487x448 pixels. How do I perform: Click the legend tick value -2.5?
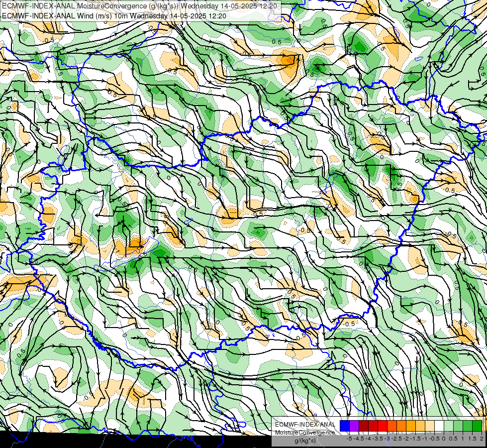(396, 439)
